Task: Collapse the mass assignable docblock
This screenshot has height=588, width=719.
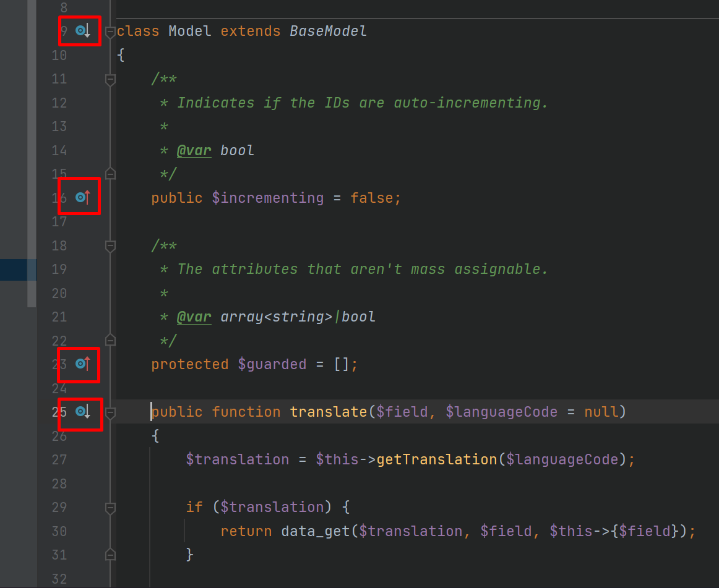Action: tap(110, 245)
